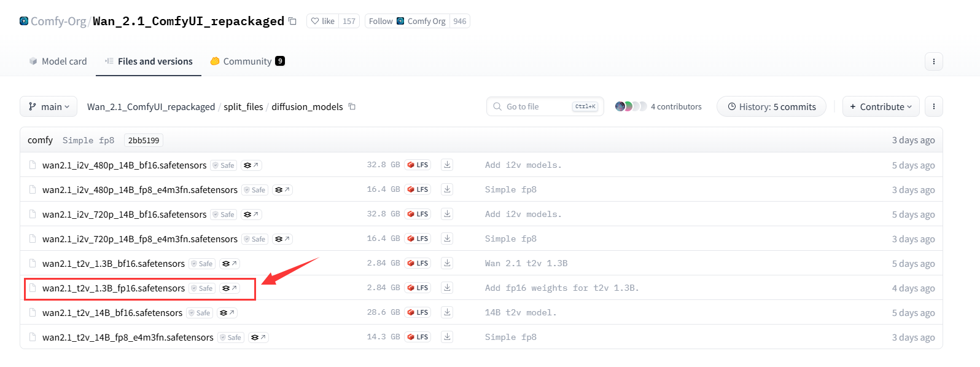Inspect tensors of wan2.1_t2v_1.3B_fp16
The height and width of the screenshot is (367, 980).
(229, 288)
